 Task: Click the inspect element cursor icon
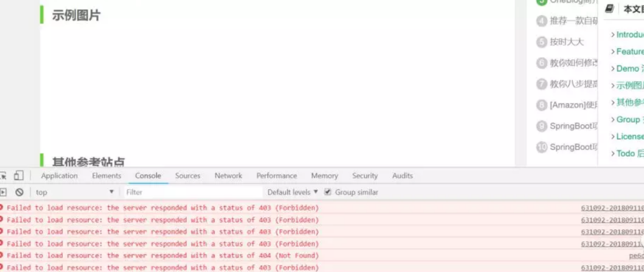[x=3, y=176]
